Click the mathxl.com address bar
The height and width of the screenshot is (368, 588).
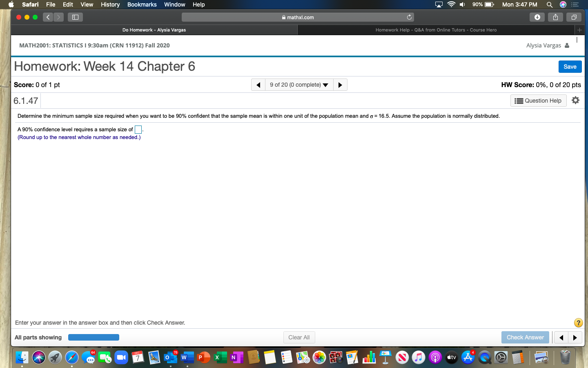coord(298,17)
